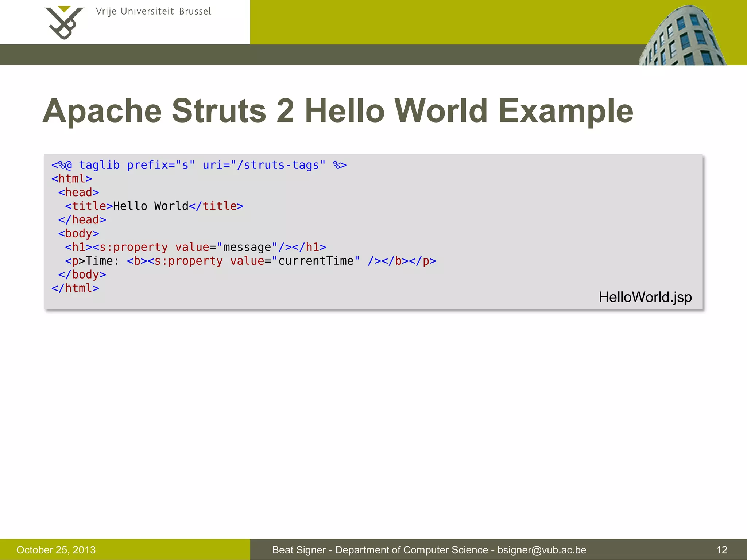This screenshot has height=560, width=747.
Task: Click the HelloWorld.jsp file name label
Action: click(645, 297)
